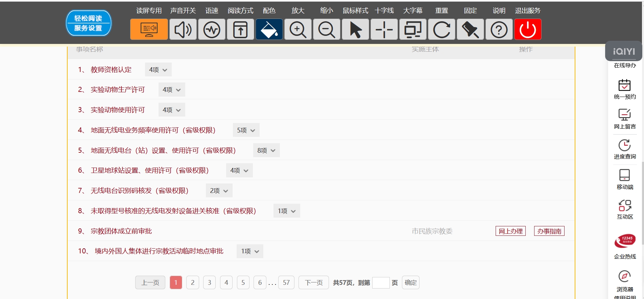Image resolution: width=644 pixels, height=299 pixels.
Task: Toggle the sound switch speaker icon
Action: point(183,29)
